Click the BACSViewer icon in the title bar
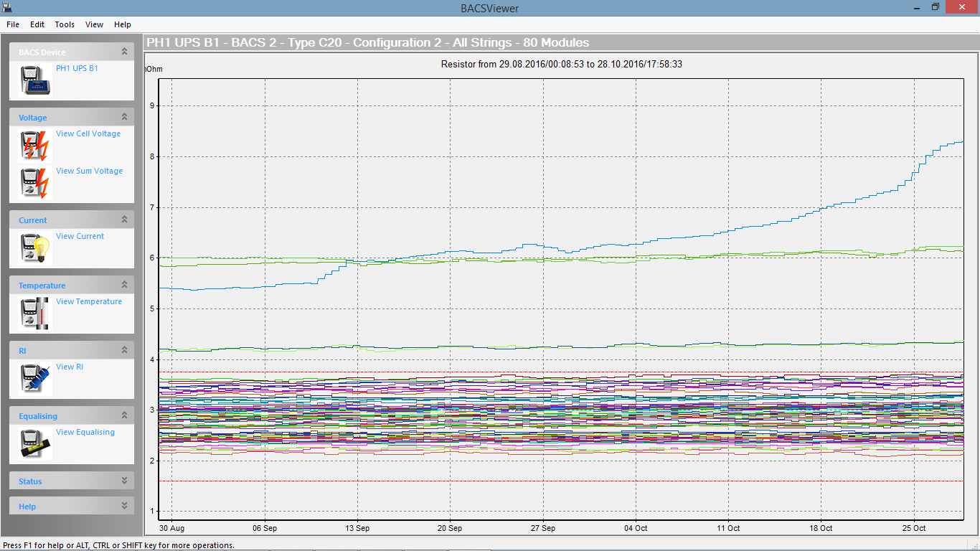The height and width of the screenshot is (551, 980). tap(9, 8)
